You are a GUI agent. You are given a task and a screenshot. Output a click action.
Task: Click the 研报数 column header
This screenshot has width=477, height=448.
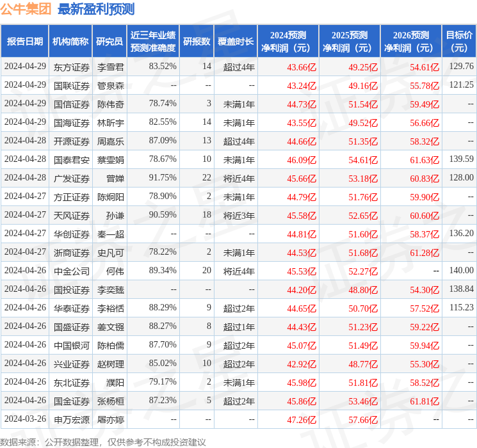(197, 42)
